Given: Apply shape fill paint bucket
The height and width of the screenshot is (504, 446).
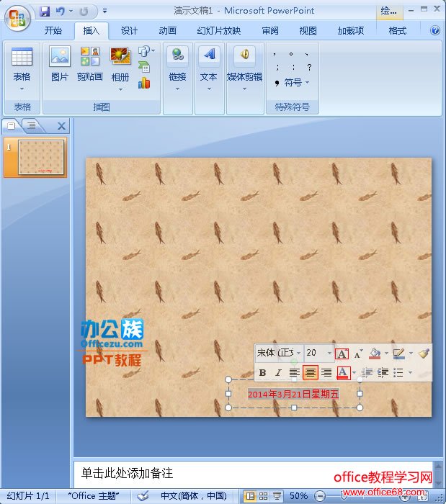Looking at the screenshot, I should tap(375, 354).
